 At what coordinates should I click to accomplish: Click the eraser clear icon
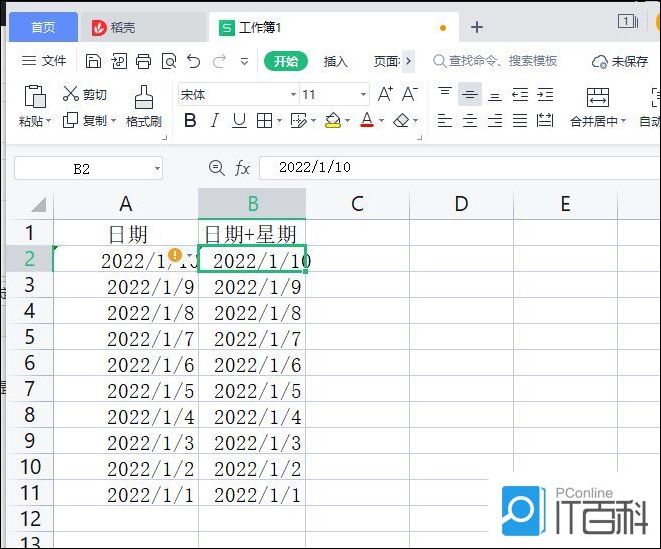click(401, 121)
